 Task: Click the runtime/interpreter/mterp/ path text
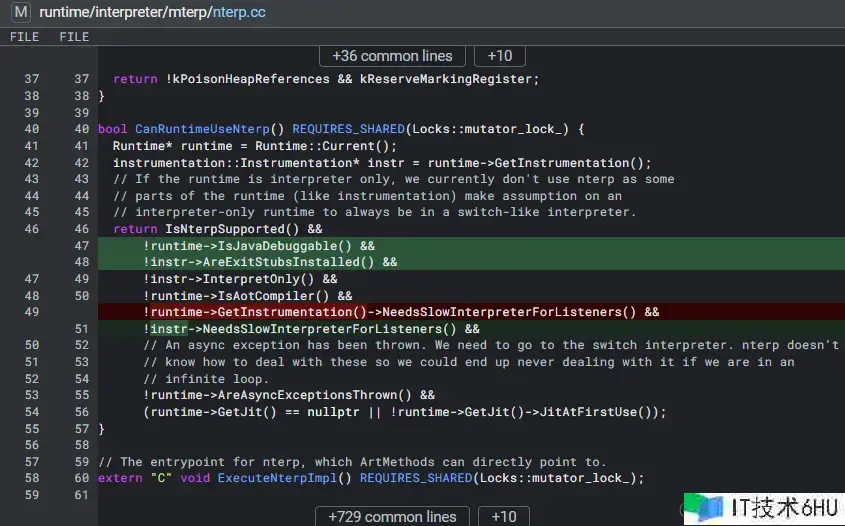(x=126, y=12)
